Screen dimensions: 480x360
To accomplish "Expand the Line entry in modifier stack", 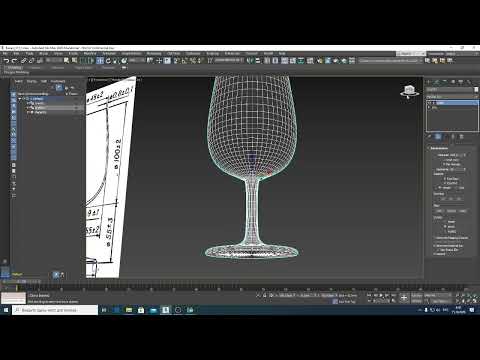I will pos(430,108).
